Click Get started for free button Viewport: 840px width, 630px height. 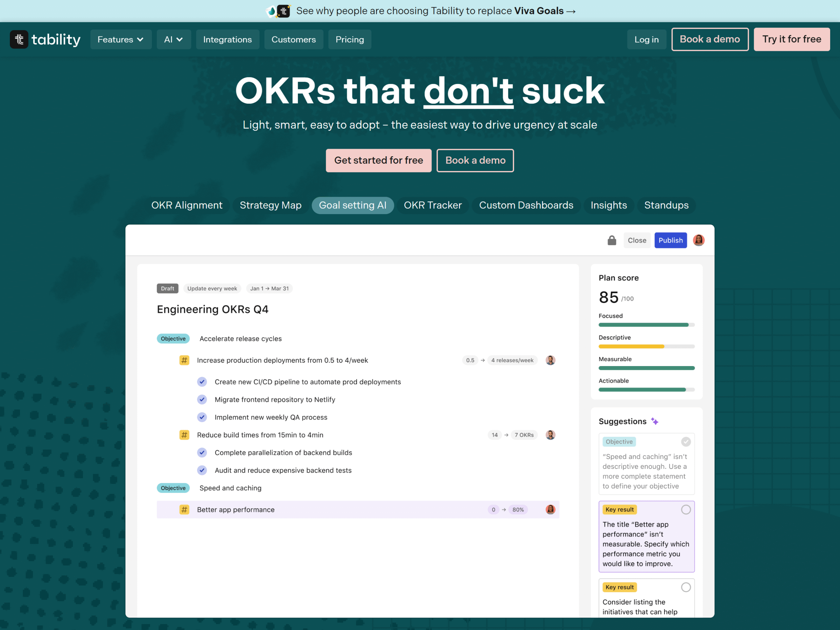[x=378, y=160]
